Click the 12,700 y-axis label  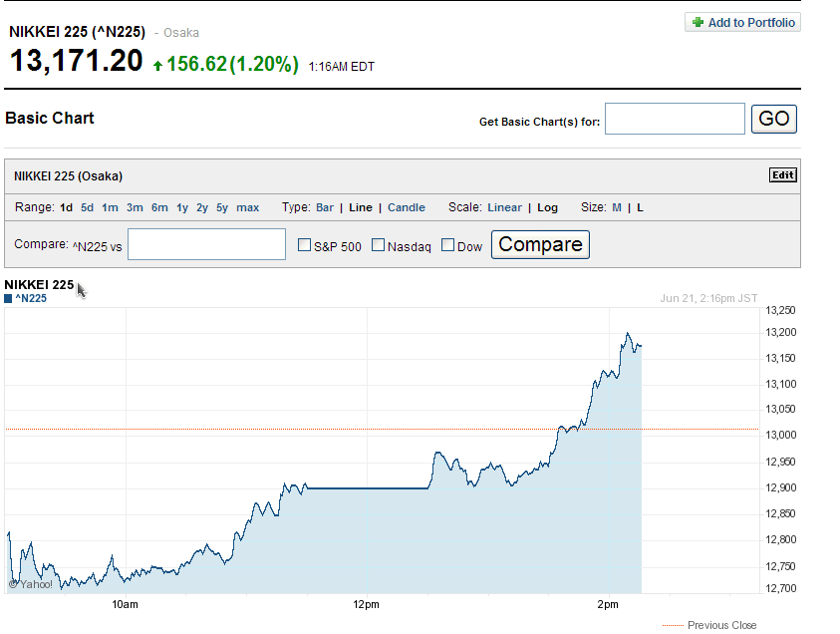(x=780, y=588)
